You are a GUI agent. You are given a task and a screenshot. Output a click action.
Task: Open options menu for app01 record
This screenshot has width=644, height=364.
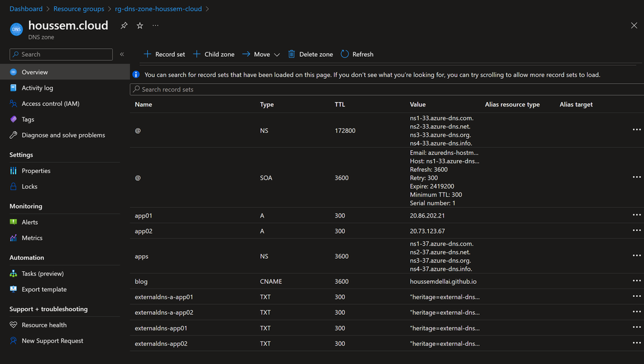(637, 215)
